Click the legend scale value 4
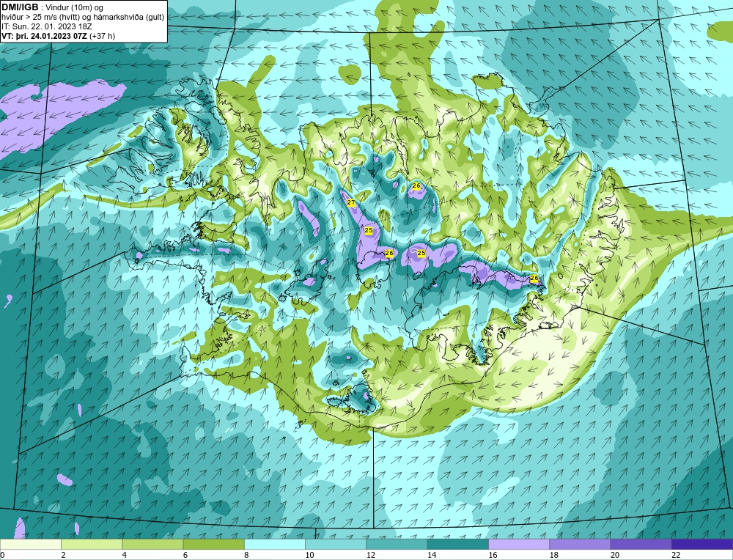Viewport: 733px width, 560px height. click(125, 555)
